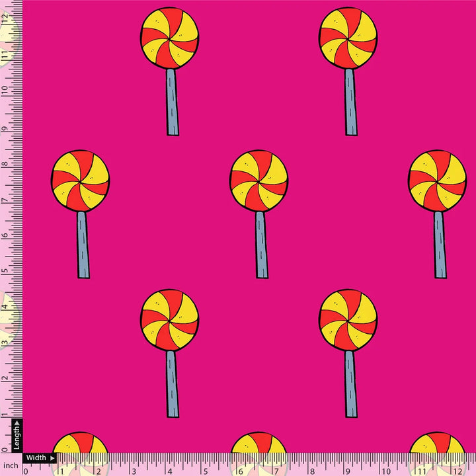Click the black Length label
This screenshot has width=476, height=476.
click(17, 436)
